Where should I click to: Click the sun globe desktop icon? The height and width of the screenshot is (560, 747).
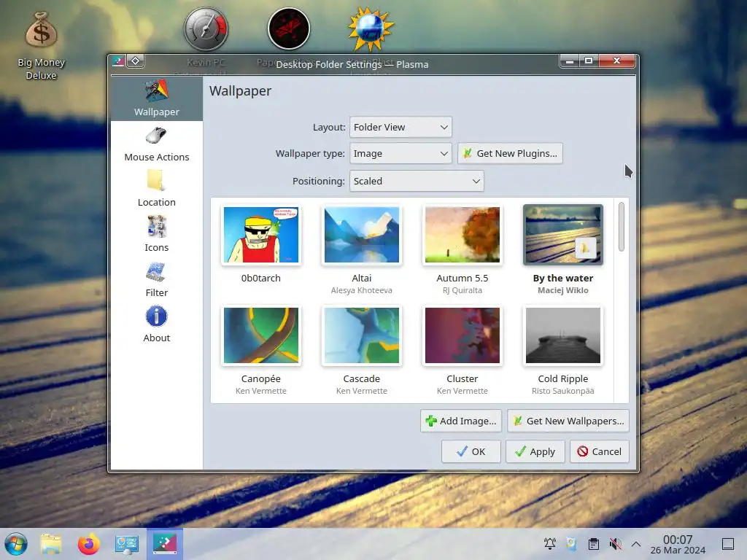[x=371, y=28]
